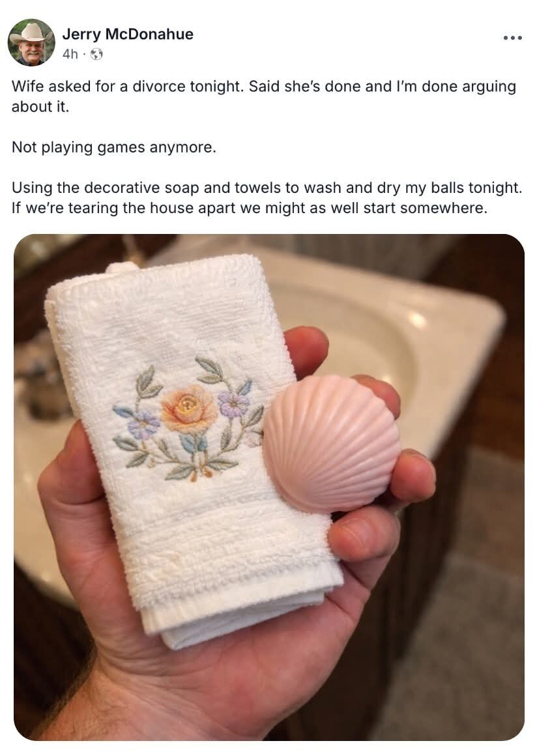
Task: Select the "Wife asked for a divorce" sentence
Action: click(128, 86)
